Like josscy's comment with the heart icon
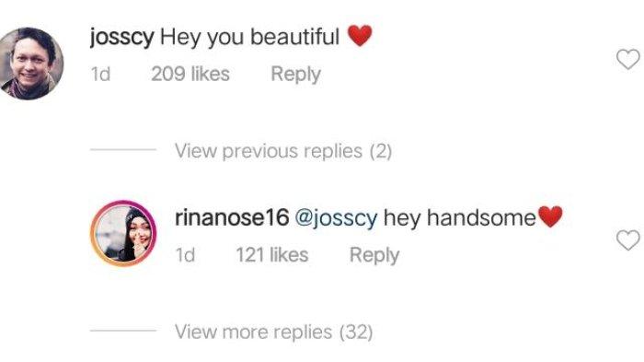This screenshot has height=362, width=644. [628, 59]
